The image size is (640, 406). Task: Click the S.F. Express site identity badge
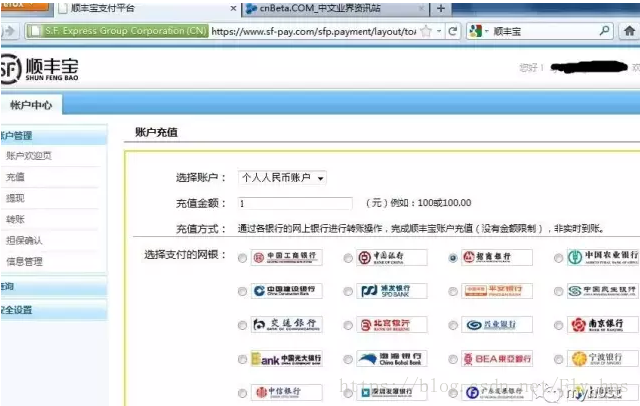118,31
